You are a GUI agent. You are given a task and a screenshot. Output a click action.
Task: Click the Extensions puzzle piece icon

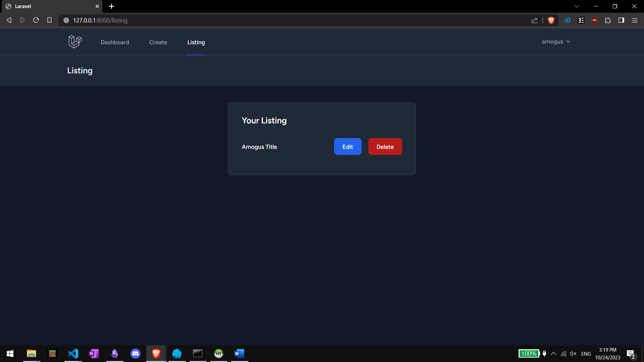pos(608,20)
